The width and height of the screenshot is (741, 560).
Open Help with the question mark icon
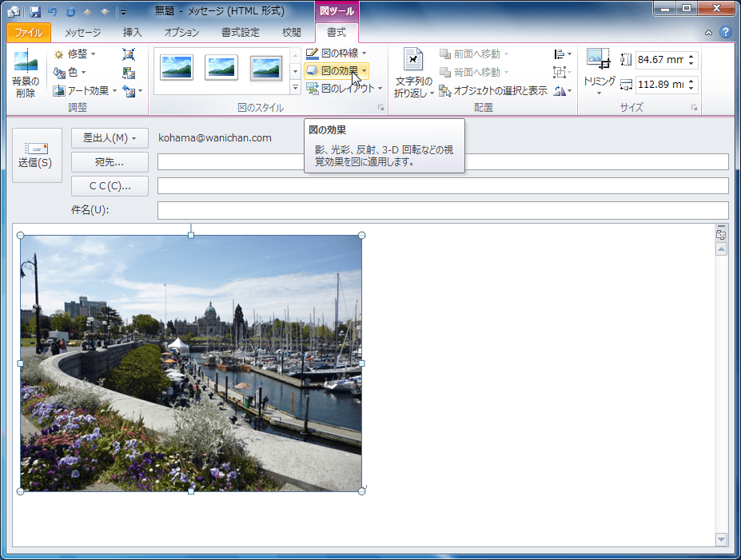[725, 32]
